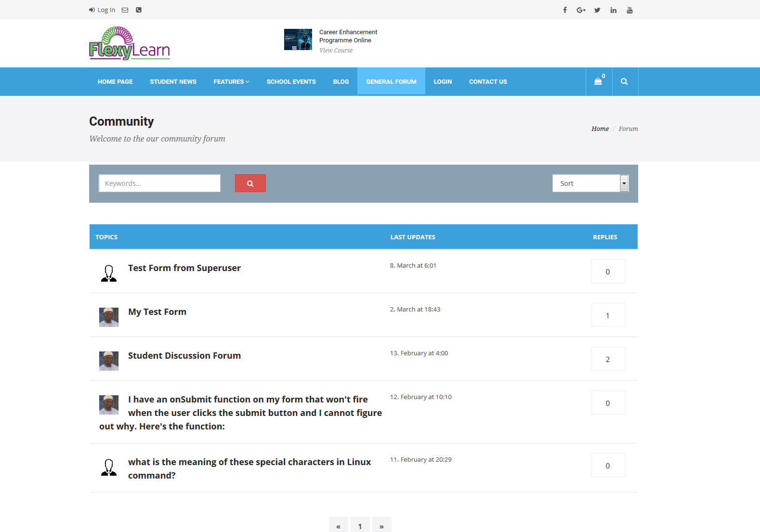
Task: Click the YouTube icon in top bar
Action: 629,10
